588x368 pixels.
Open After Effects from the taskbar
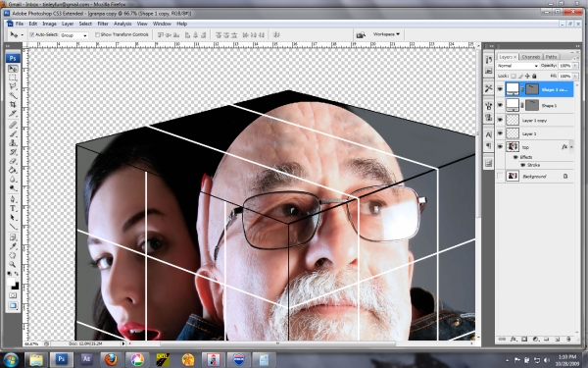tap(86, 359)
